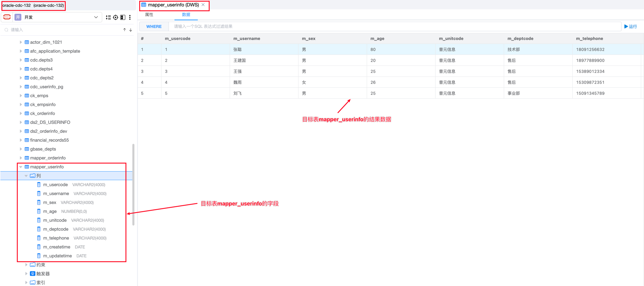Click the table icon of mapper_userinfo in tree
This screenshot has width=644, height=286.
pos(27,167)
